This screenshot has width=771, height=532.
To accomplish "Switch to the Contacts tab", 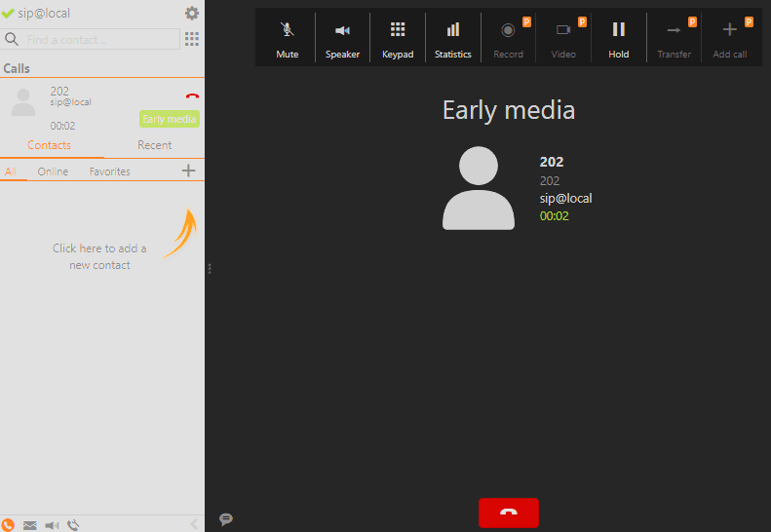I will [x=49, y=145].
